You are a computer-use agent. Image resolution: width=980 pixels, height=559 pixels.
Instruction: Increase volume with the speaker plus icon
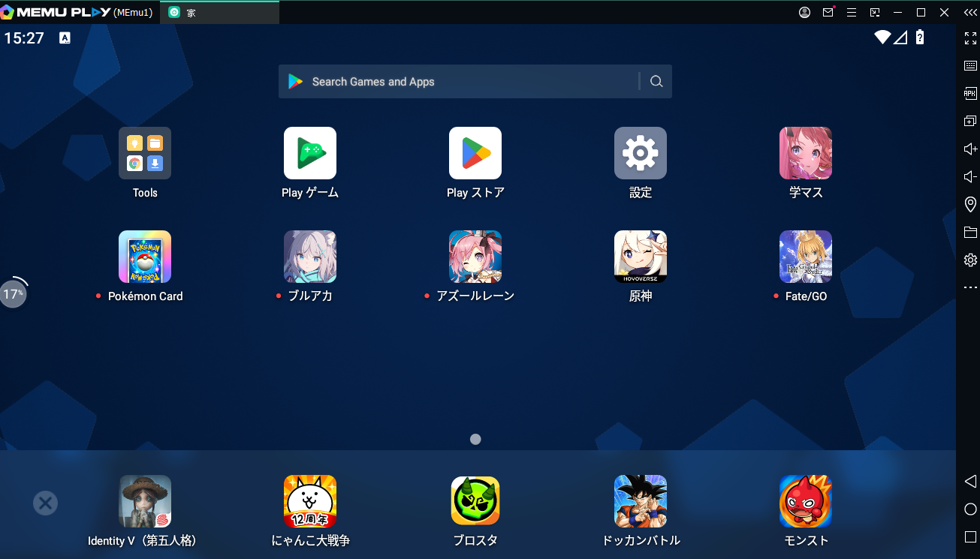point(970,149)
